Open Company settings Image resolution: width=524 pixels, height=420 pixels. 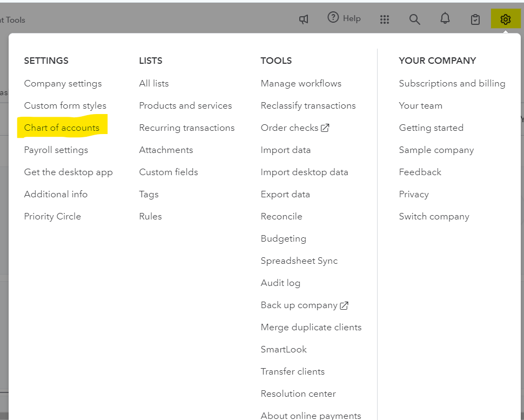63,84
